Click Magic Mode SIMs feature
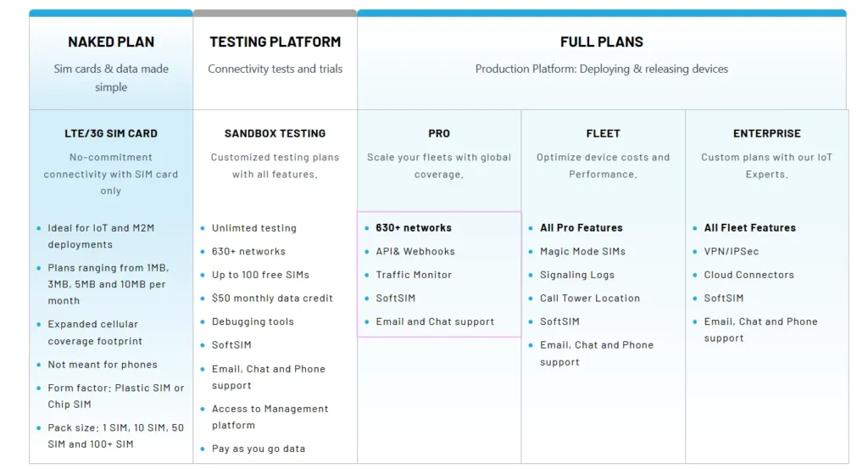This screenshot has width=868, height=469. (x=582, y=252)
